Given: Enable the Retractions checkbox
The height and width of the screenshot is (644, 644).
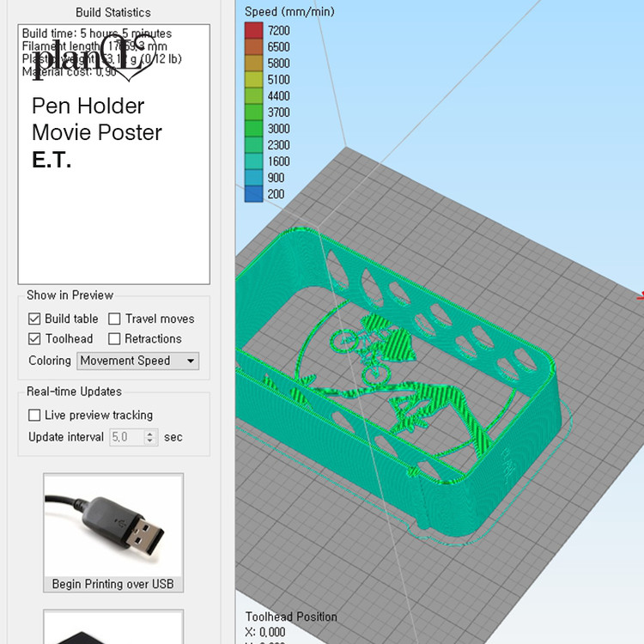Looking at the screenshot, I should point(114,338).
